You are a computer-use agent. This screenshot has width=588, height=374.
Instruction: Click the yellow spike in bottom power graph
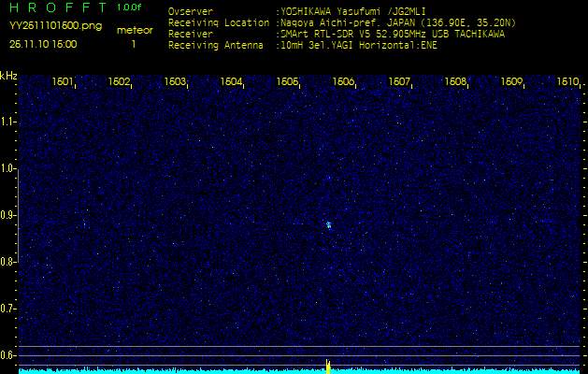coord(328,366)
